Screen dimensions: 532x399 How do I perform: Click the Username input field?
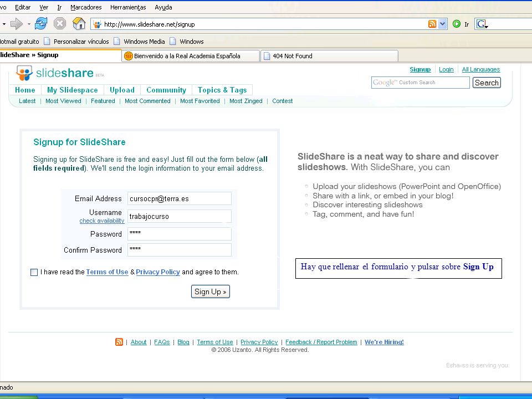click(x=180, y=216)
